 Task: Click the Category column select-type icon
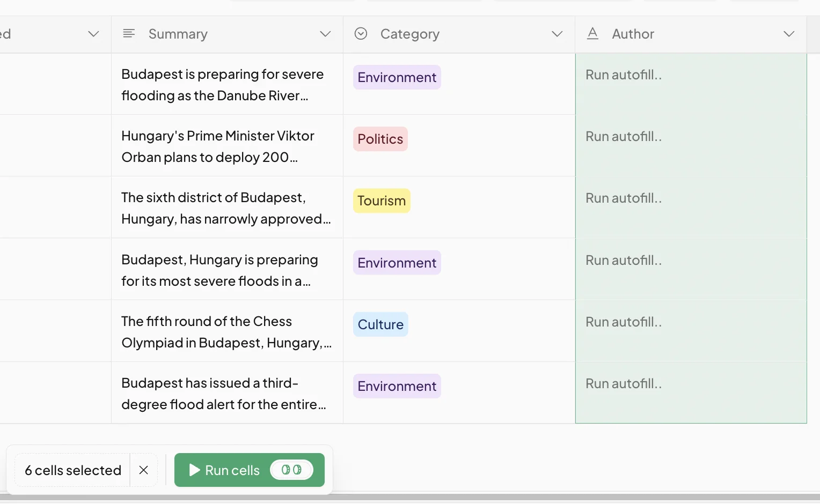click(361, 34)
